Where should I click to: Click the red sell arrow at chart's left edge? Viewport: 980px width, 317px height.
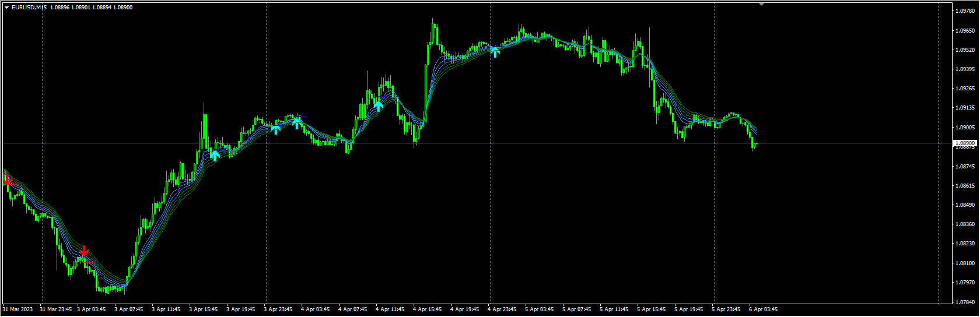tap(6, 179)
